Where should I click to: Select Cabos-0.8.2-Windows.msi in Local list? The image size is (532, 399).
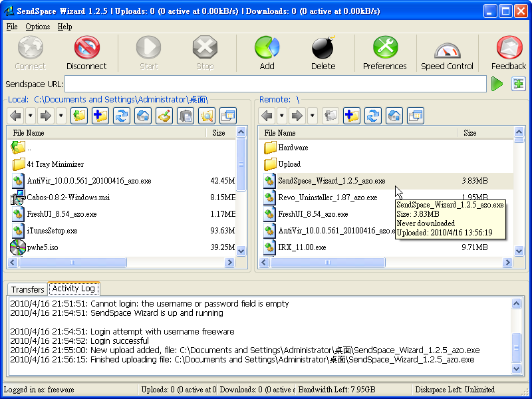[x=122, y=198]
